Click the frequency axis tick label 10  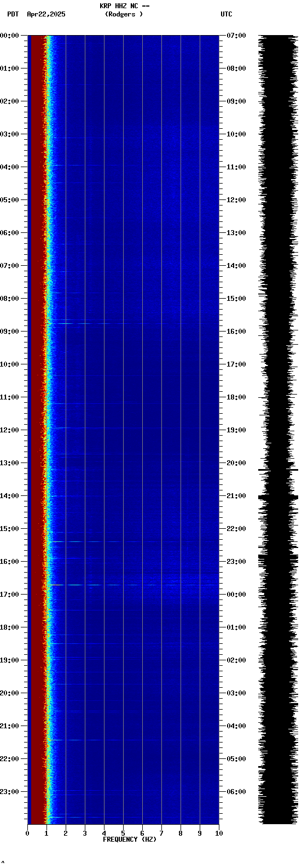coord(219,833)
